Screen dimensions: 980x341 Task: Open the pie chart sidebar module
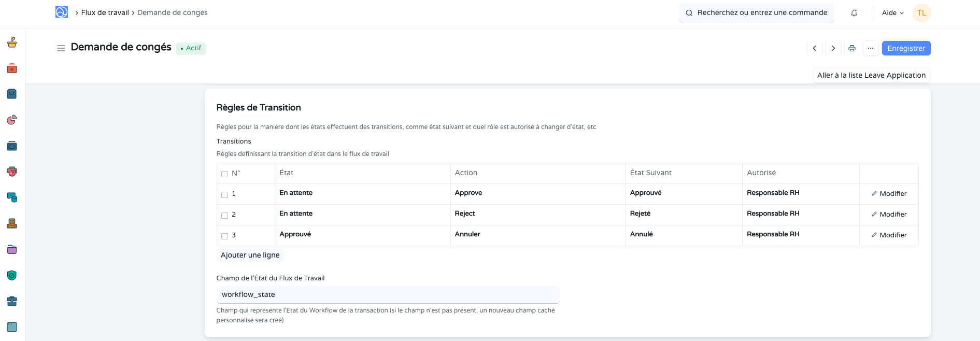click(x=12, y=120)
